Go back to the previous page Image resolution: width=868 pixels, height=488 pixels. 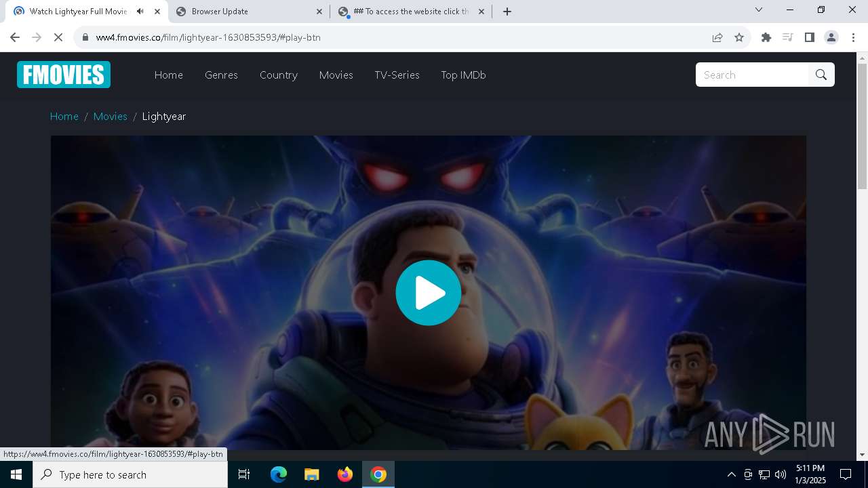(x=15, y=37)
